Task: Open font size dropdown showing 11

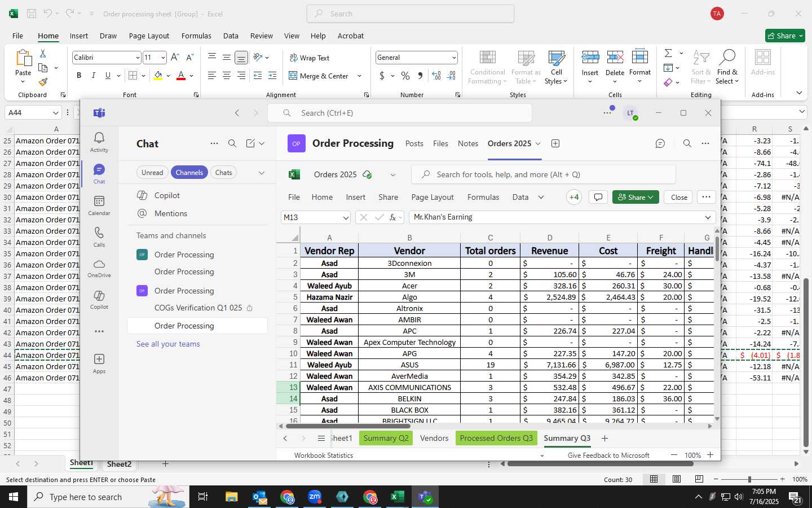Action: click(x=163, y=58)
